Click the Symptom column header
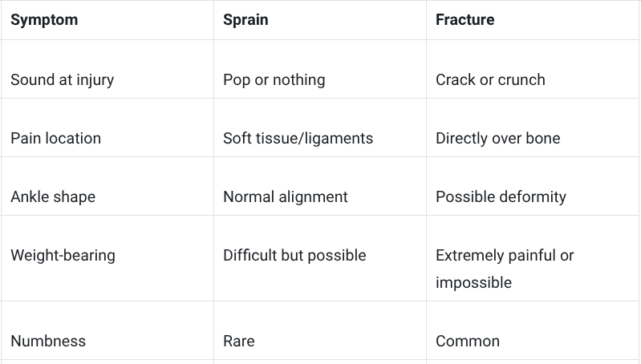Image resolution: width=641 pixels, height=364 pixels. pos(44,19)
